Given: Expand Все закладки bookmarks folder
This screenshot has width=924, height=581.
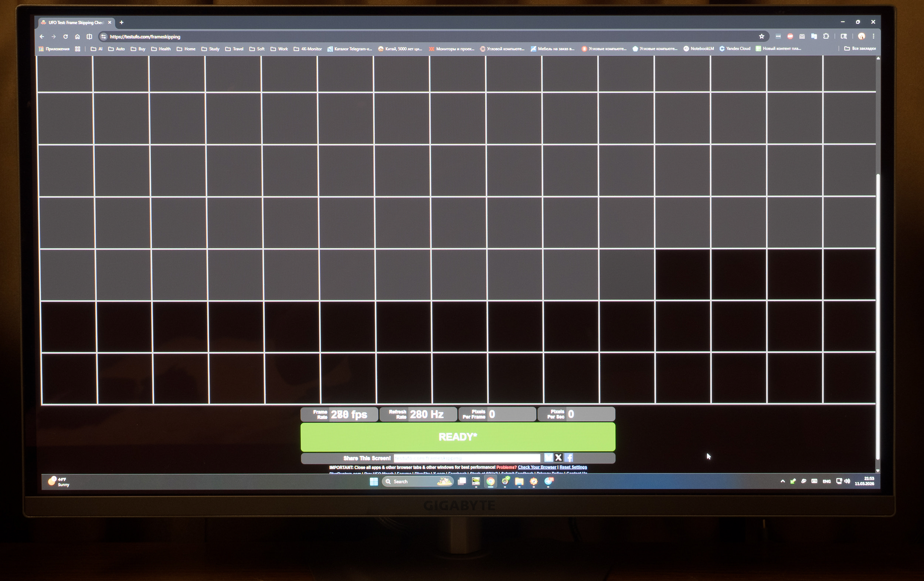Looking at the screenshot, I should 860,48.
